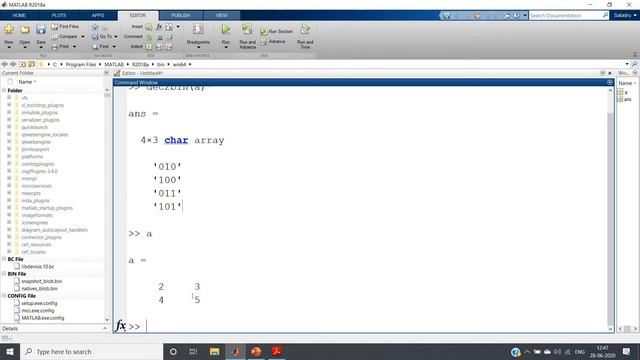The height and width of the screenshot is (360, 640).
Task: Run the script with green Run icon
Action: click(226, 29)
